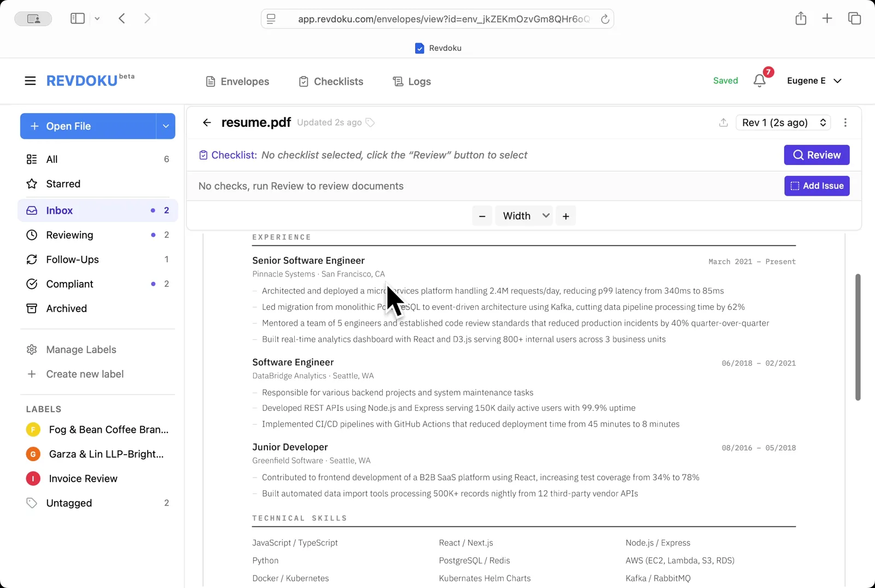875x588 pixels.
Task: Click the Add Issue button
Action: point(816,186)
